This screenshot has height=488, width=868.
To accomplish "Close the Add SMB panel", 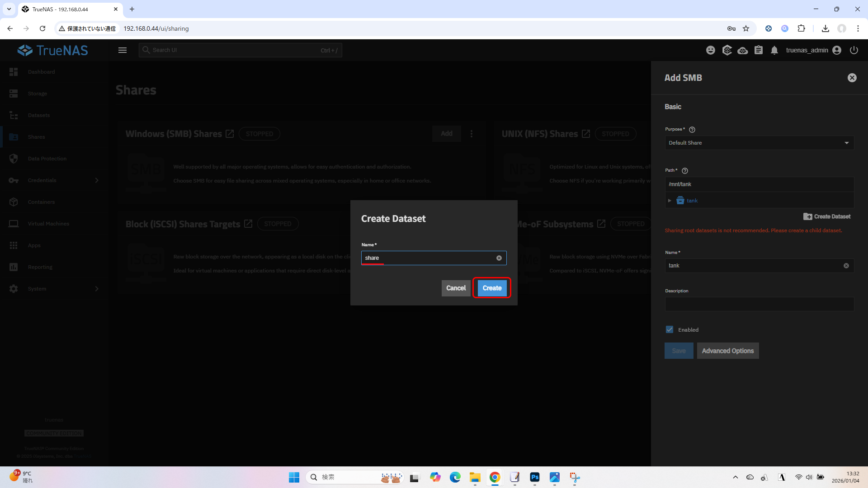I will [x=852, y=78].
